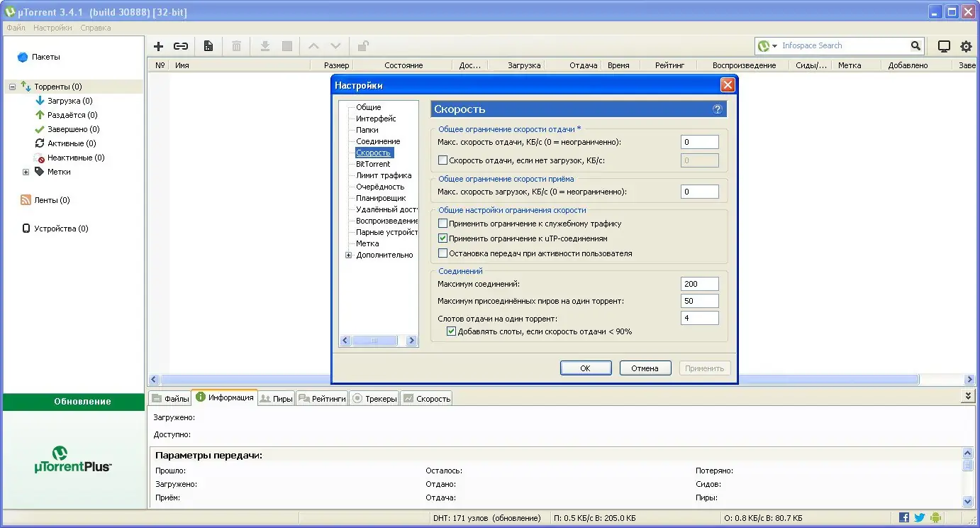The image size is (980, 528).
Task: Click the search magnifier icon
Action: click(x=915, y=45)
